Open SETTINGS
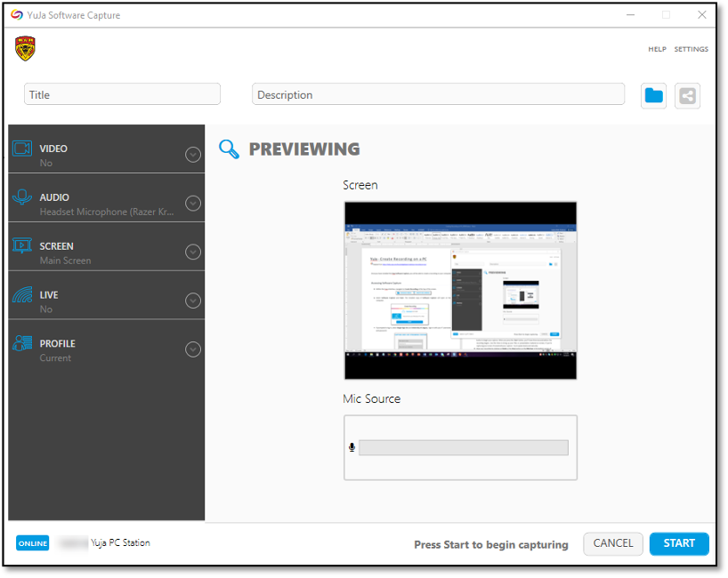The width and height of the screenshot is (728, 578). click(x=692, y=49)
